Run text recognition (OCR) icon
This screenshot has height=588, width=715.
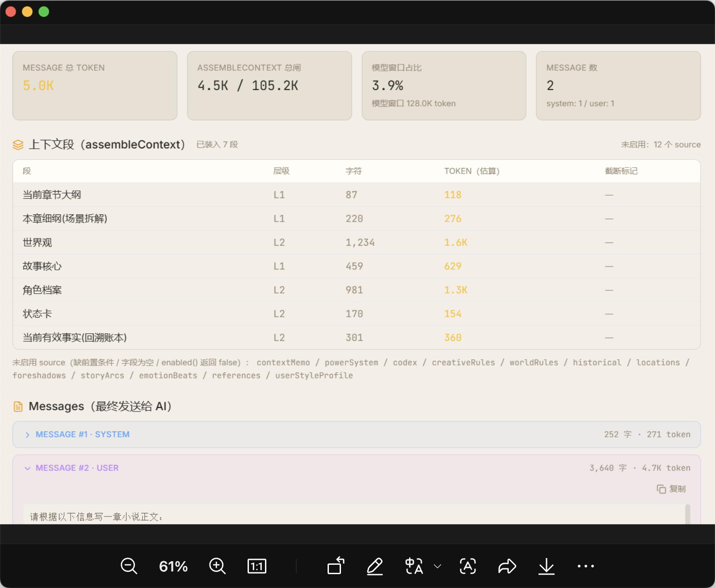tap(468, 566)
